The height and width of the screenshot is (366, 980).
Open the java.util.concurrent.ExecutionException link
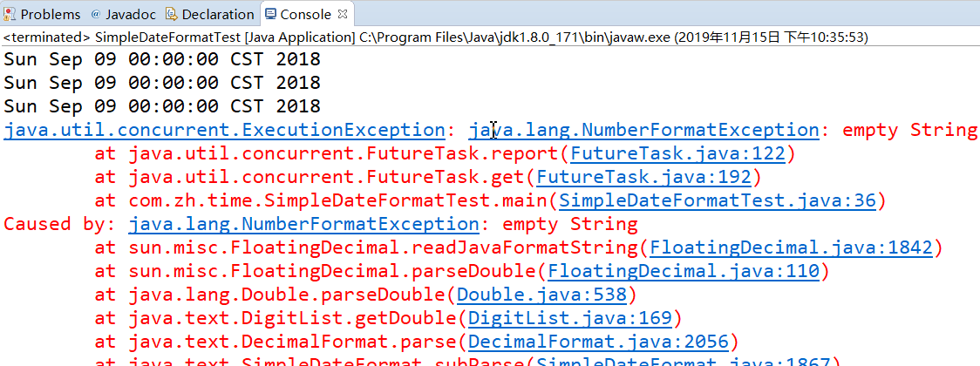coord(224,130)
